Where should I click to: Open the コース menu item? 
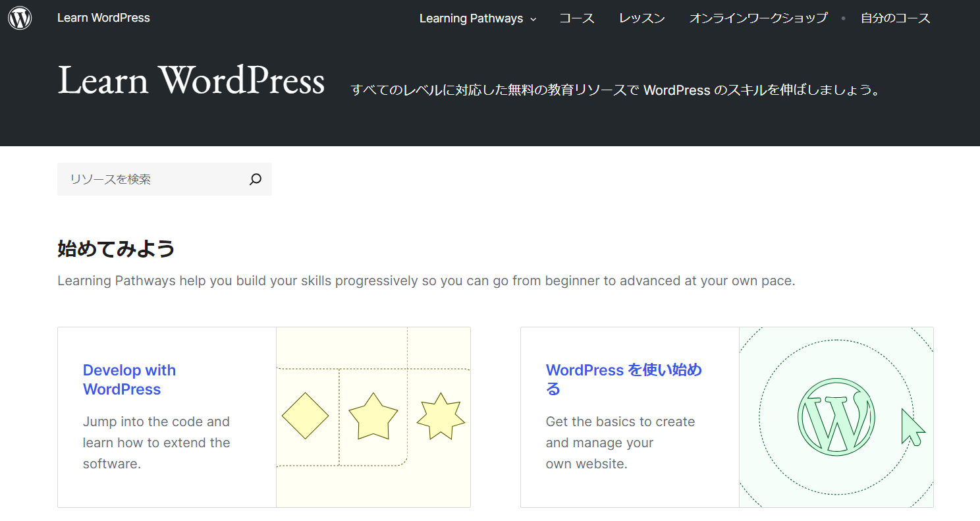coord(577,18)
